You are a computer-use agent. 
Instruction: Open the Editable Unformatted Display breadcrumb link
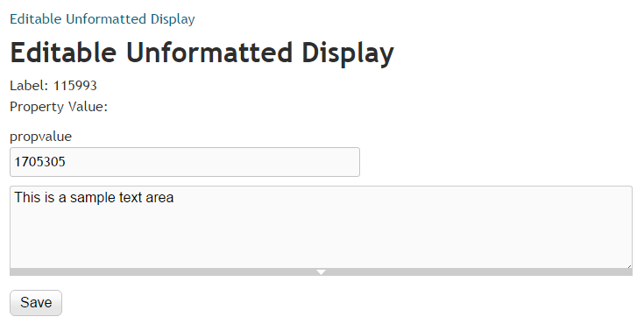coord(103,19)
